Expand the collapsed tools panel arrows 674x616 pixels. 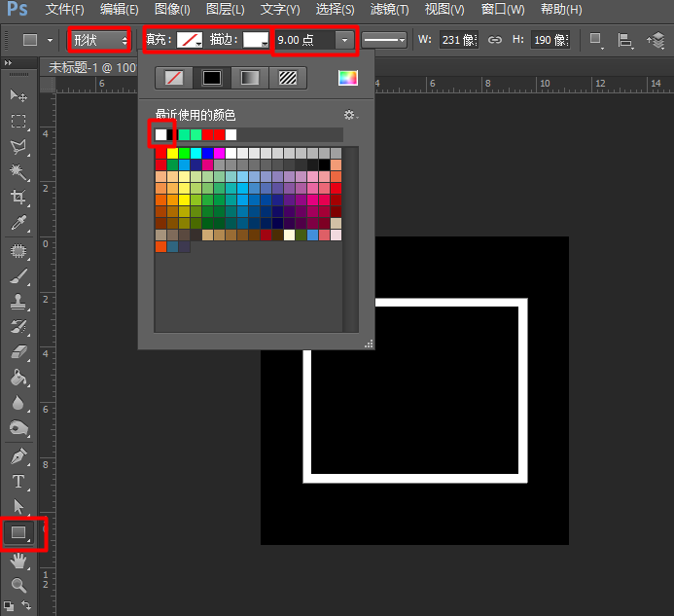coord(8,63)
